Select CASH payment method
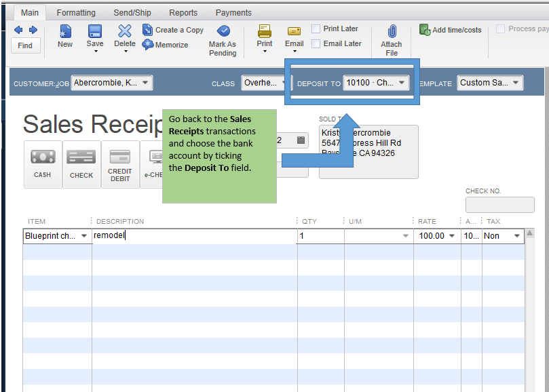 43,165
